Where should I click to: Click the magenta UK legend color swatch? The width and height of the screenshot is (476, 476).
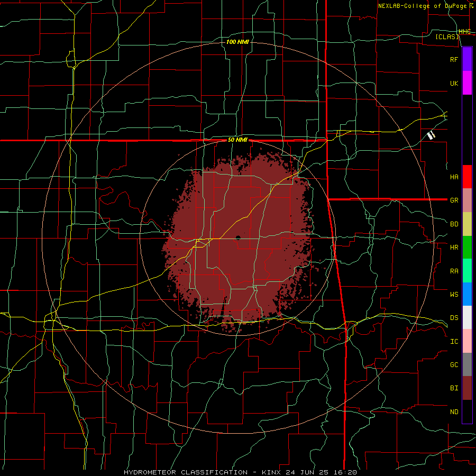pos(467,83)
